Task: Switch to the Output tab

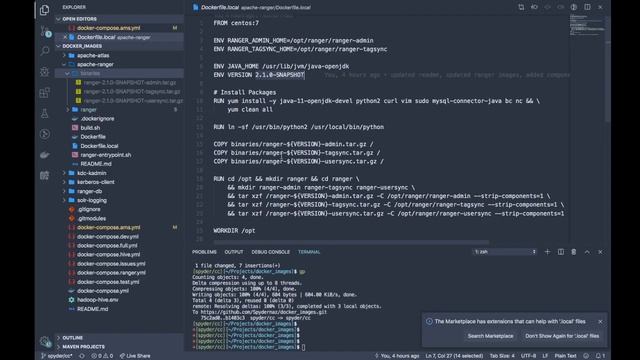Action: pyautogui.click(x=234, y=252)
